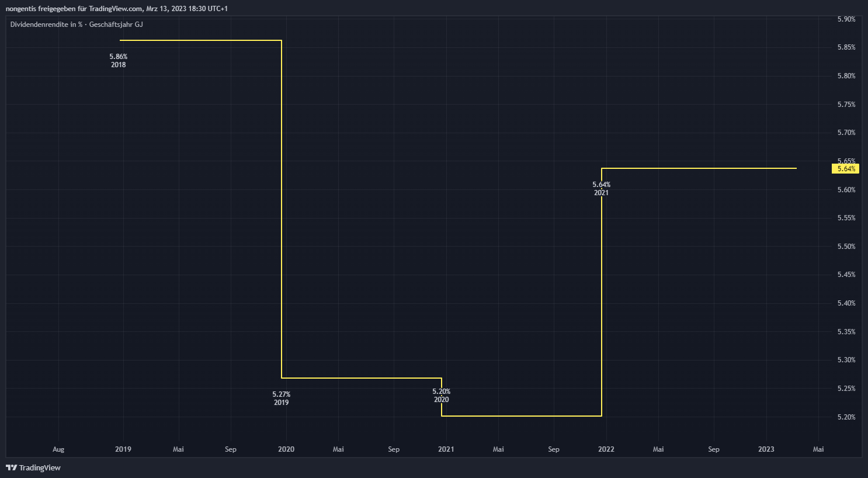
Task: Click the TradingView logo icon at bottom-left
Action: [x=11, y=467]
